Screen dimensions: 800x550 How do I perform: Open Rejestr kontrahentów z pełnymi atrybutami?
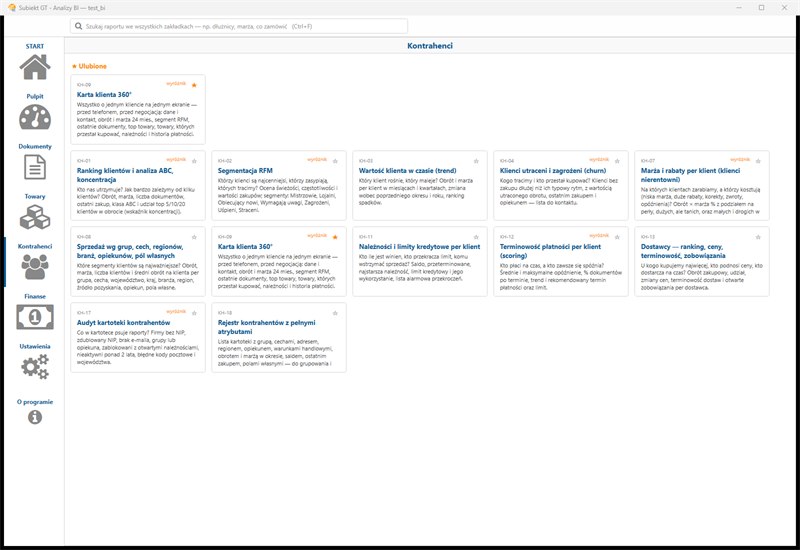tap(266, 327)
